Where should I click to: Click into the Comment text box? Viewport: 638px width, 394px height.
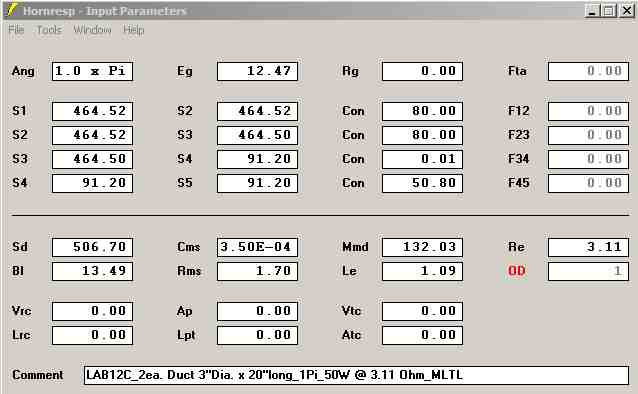click(356, 375)
